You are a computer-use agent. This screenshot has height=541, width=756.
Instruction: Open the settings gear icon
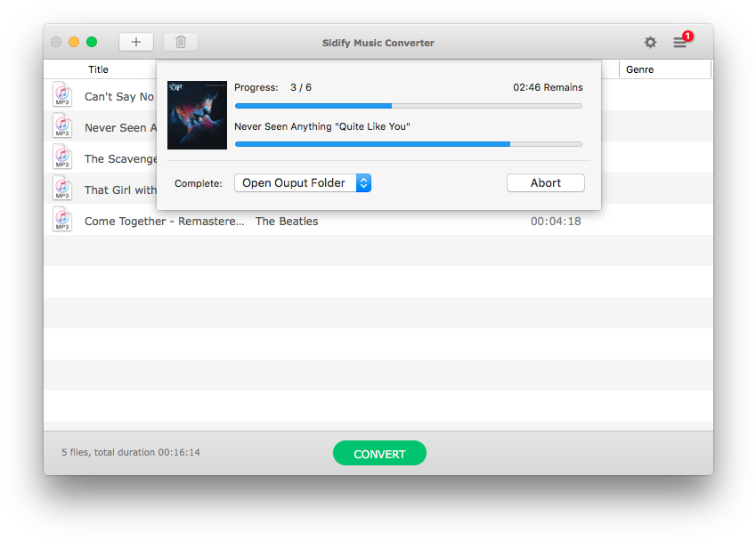[650, 43]
